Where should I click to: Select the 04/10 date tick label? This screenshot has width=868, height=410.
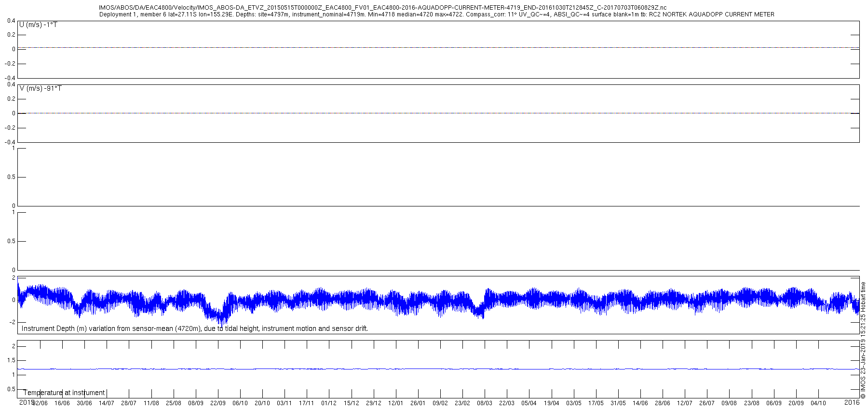pyautogui.click(x=818, y=403)
